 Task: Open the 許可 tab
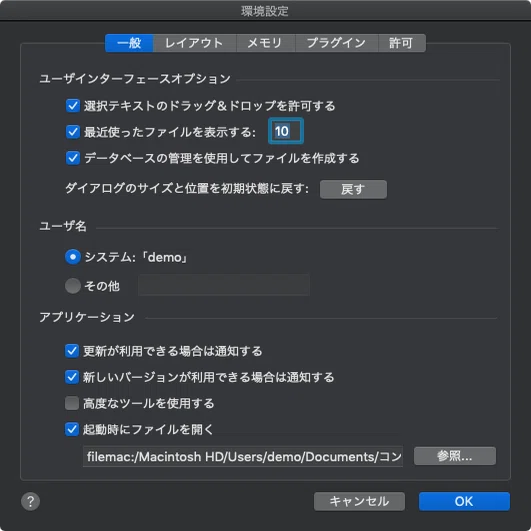402,43
